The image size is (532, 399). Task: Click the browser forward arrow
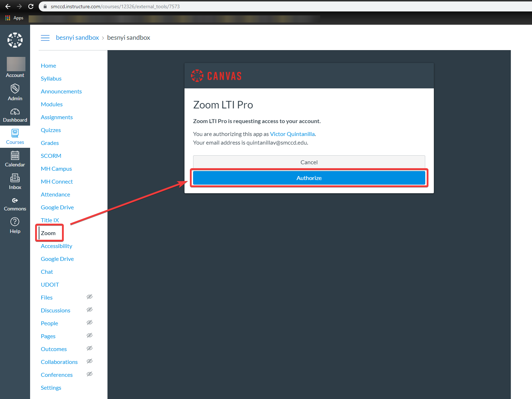(19, 6)
